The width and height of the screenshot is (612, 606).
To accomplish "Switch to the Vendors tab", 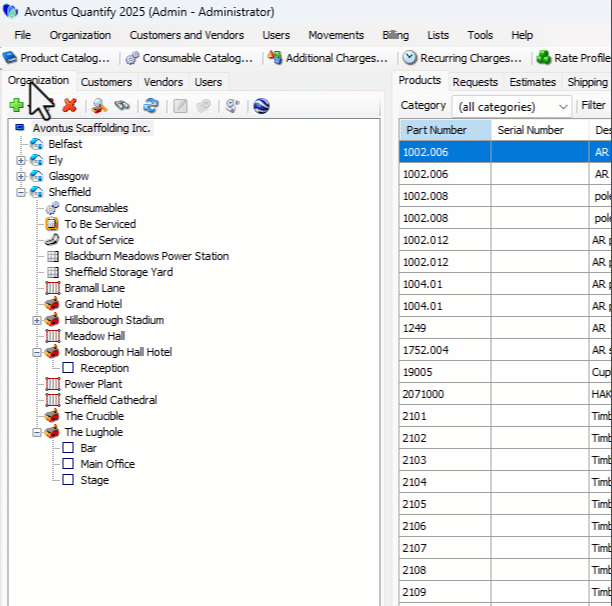I will point(163,82).
